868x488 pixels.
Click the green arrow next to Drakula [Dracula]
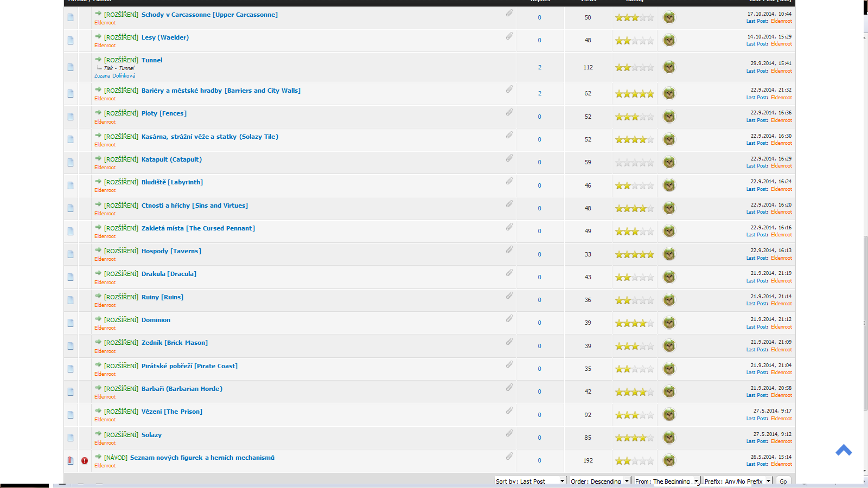click(x=98, y=273)
